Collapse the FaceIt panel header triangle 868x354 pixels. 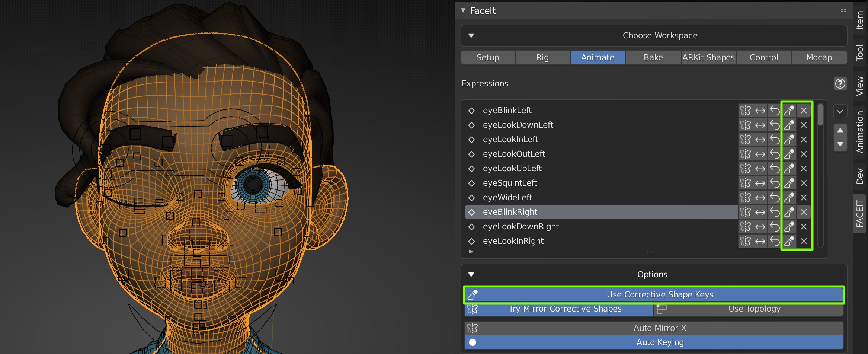[x=463, y=10]
